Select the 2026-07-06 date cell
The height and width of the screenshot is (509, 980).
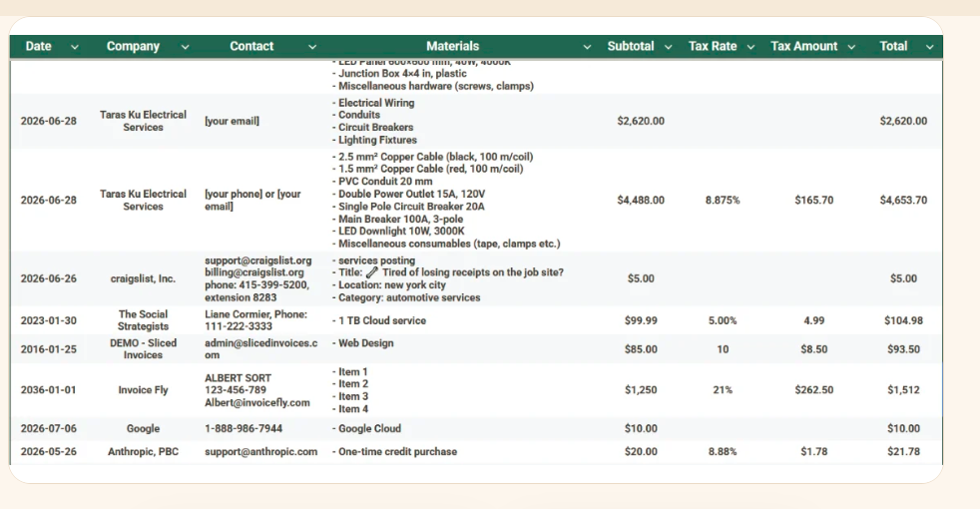(x=49, y=429)
